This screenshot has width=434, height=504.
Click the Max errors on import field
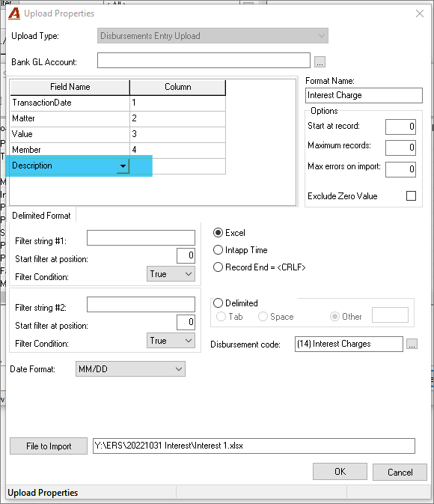coord(400,169)
